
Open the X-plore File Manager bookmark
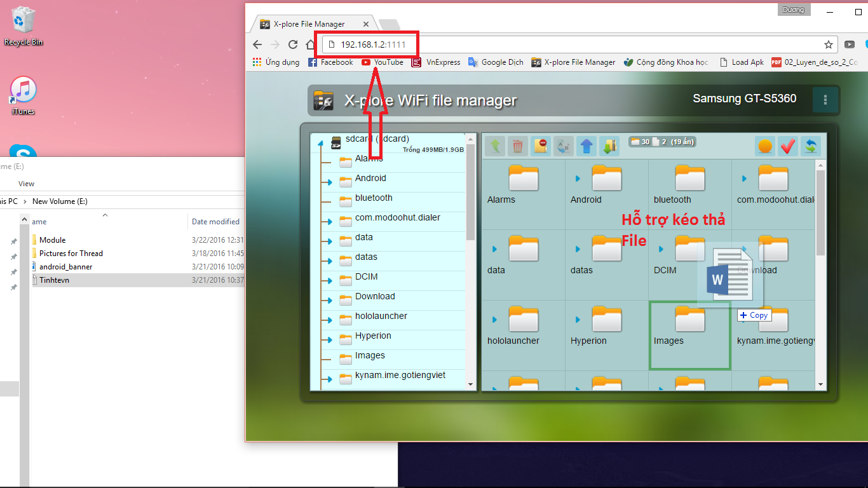tap(574, 62)
